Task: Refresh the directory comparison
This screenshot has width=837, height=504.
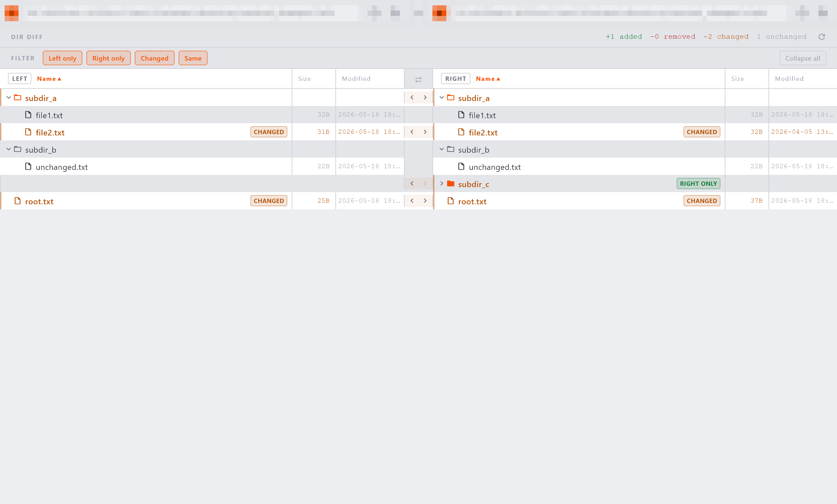Action: pos(821,37)
